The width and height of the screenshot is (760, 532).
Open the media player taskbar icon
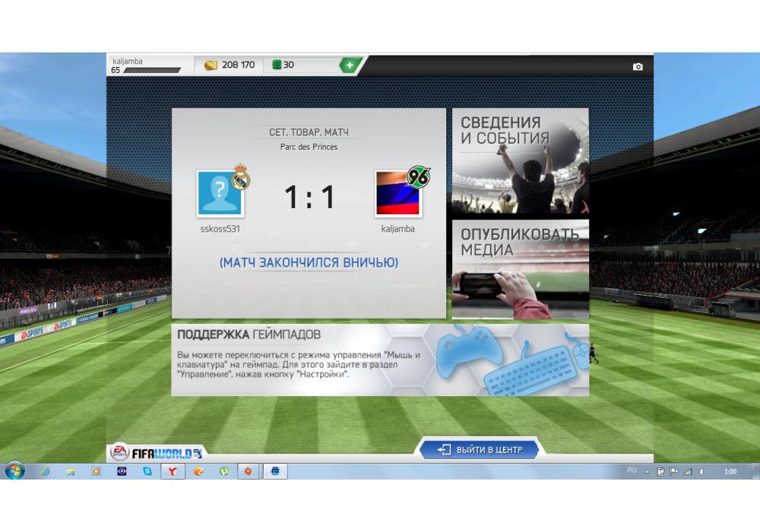pos(96,471)
